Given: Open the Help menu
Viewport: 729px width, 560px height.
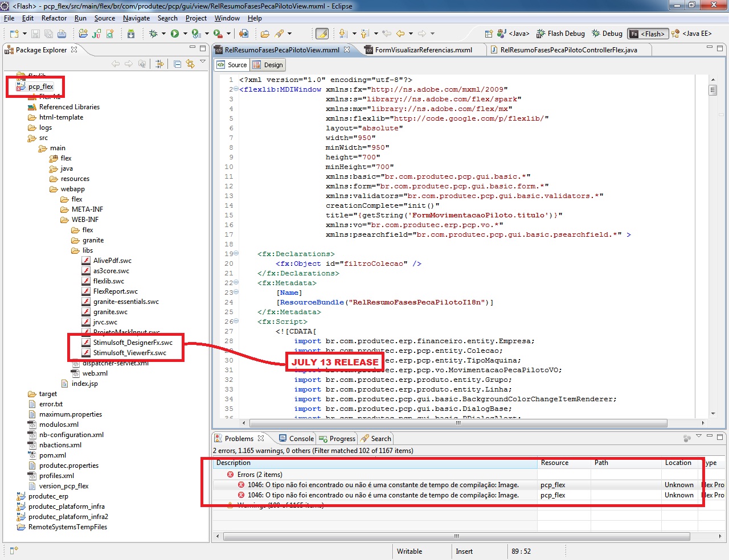Looking at the screenshot, I should click(x=255, y=18).
